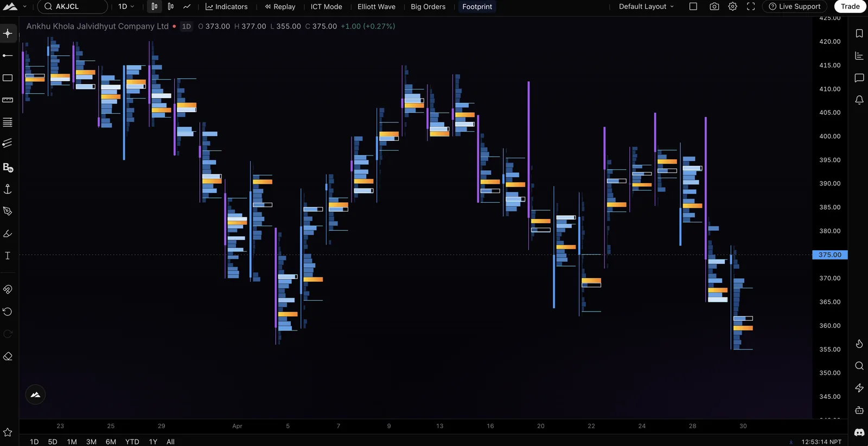868x446 pixels.
Task: Select the Fibonacci levels tool in sidebar
Action: point(8,122)
